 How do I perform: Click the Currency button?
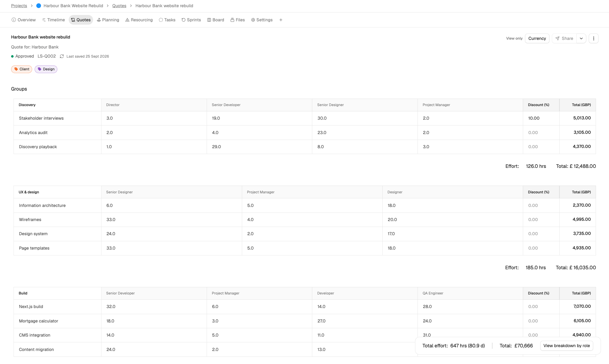click(x=537, y=39)
